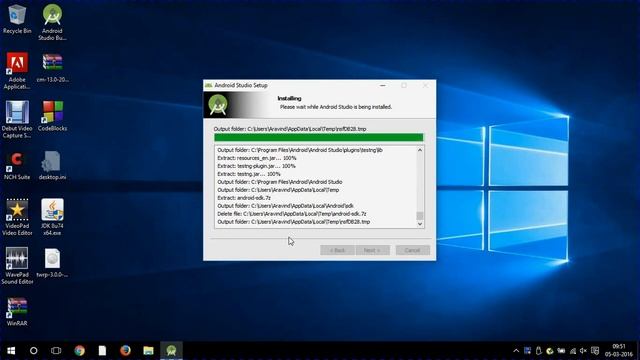
Task: Select the JDK 8u74 x64.exe installer icon
Action: tap(52, 217)
